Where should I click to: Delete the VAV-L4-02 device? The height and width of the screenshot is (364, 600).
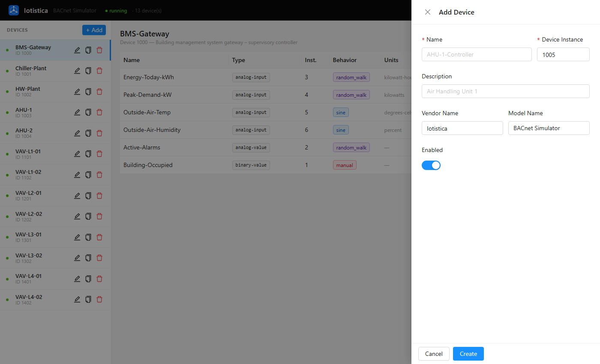(99, 299)
